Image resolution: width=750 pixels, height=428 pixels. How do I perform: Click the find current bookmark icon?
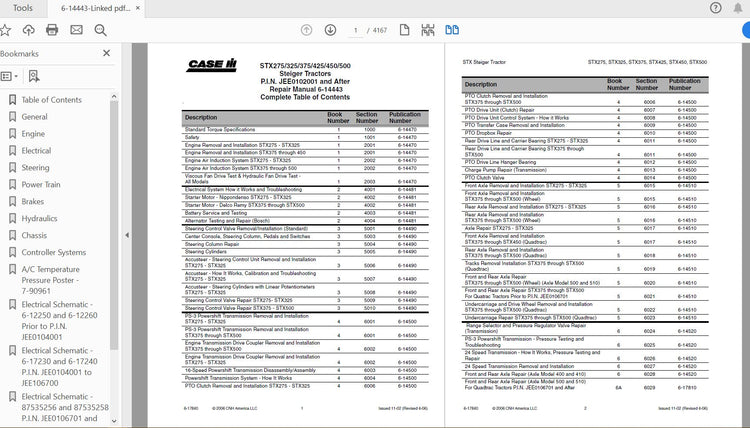(34, 76)
